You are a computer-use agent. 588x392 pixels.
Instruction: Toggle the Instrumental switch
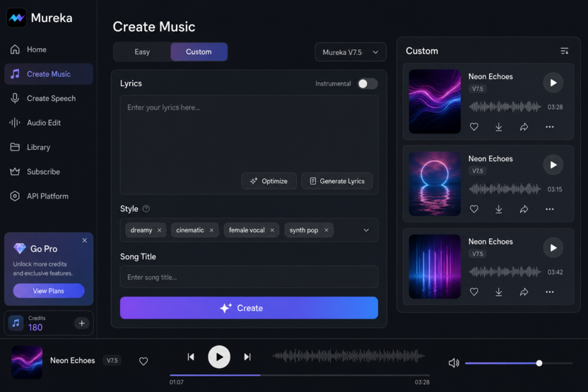coord(367,83)
